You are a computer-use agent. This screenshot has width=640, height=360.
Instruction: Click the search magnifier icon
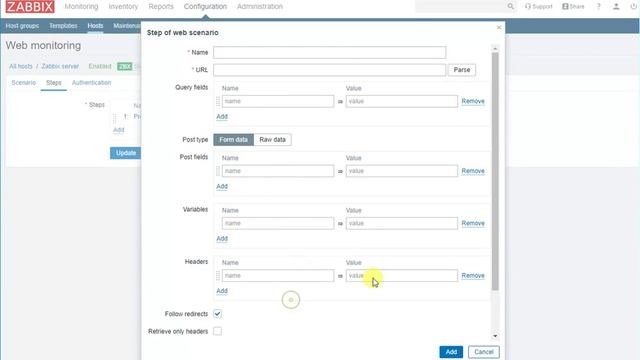511,6
